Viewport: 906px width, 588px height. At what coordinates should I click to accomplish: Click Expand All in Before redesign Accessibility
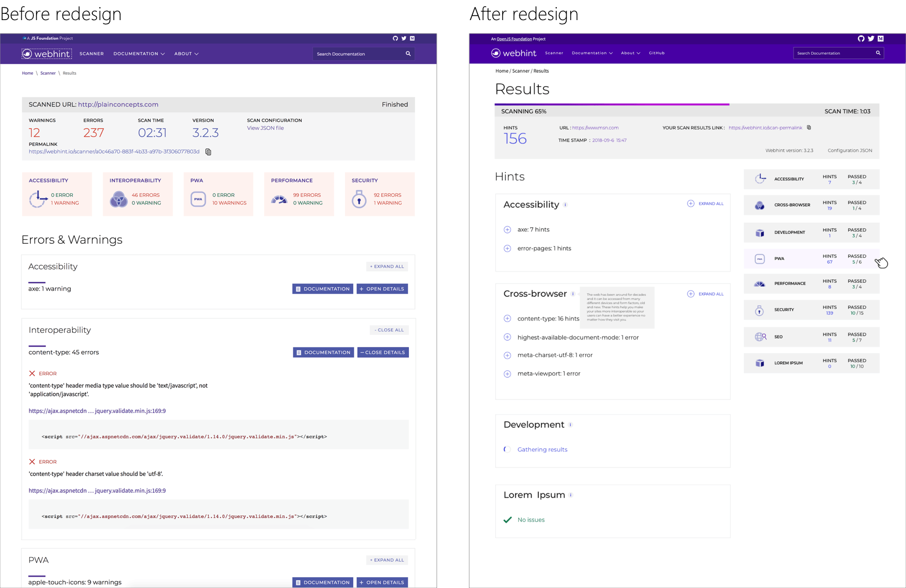(387, 266)
